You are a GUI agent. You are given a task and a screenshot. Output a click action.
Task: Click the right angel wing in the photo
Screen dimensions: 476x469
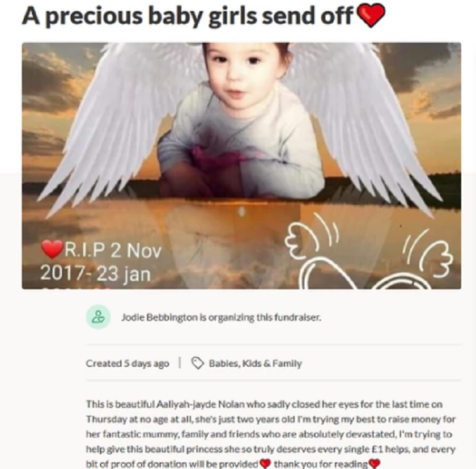pyautogui.click(x=364, y=121)
